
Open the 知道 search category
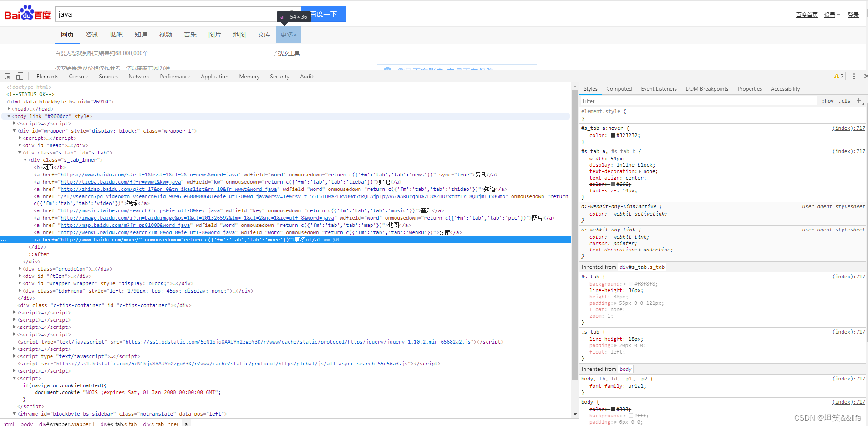pos(141,35)
